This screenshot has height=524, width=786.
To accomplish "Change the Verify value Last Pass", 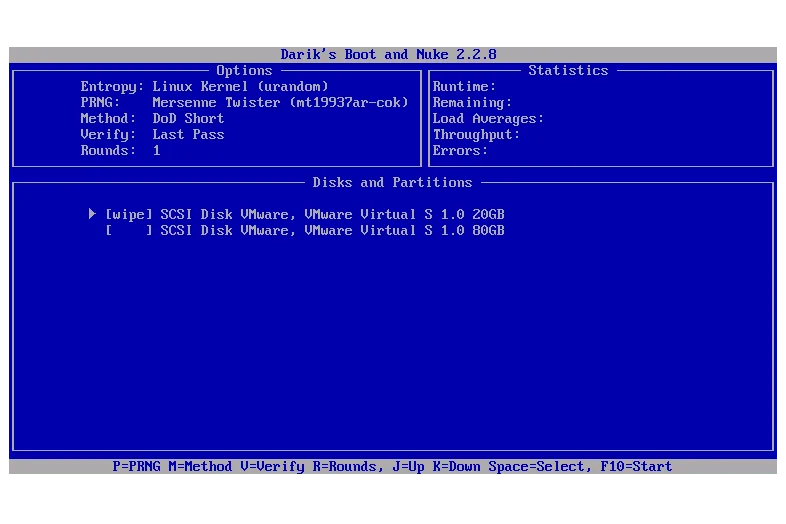I will tap(188, 134).
